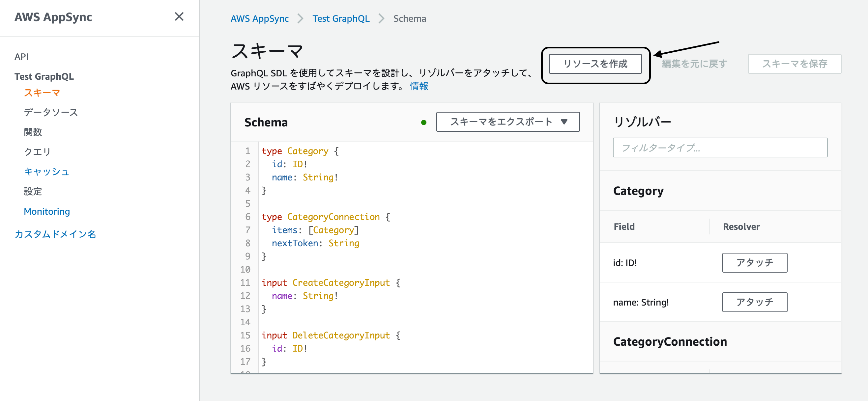Screen dimensions: 868x401
Task: Close the AWS AppSync sidebar
Action: click(x=179, y=16)
